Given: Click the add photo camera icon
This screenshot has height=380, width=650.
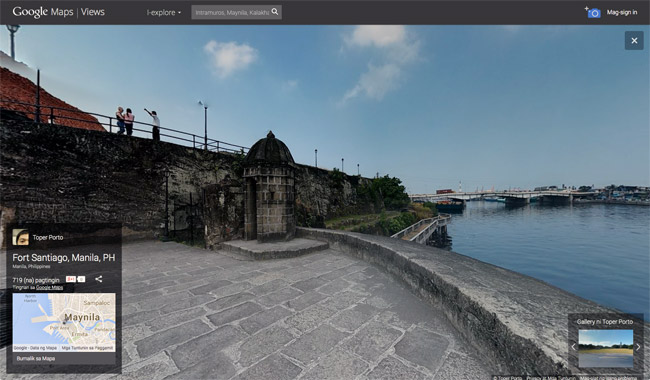Looking at the screenshot, I should [593, 12].
